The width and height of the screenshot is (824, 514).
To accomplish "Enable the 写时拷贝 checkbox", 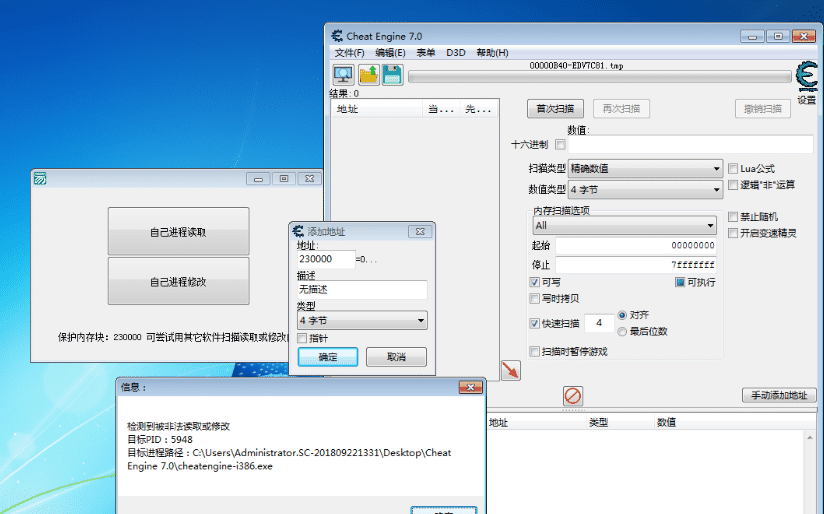I will click(x=534, y=299).
